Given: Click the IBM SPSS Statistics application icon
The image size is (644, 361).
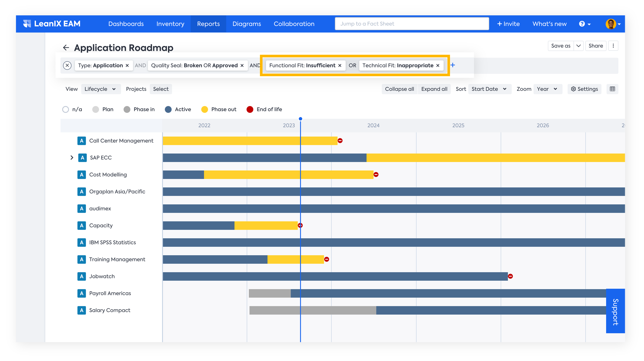Looking at the screenshot, I should tap(81, 242).
